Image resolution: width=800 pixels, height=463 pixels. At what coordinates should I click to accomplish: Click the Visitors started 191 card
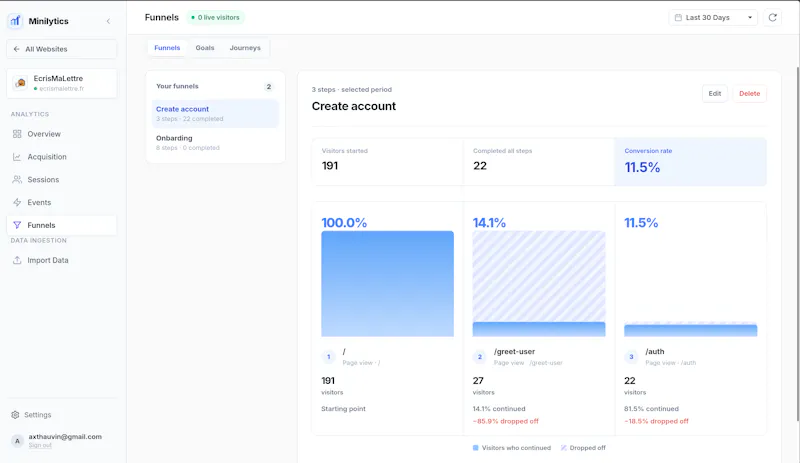387,161
